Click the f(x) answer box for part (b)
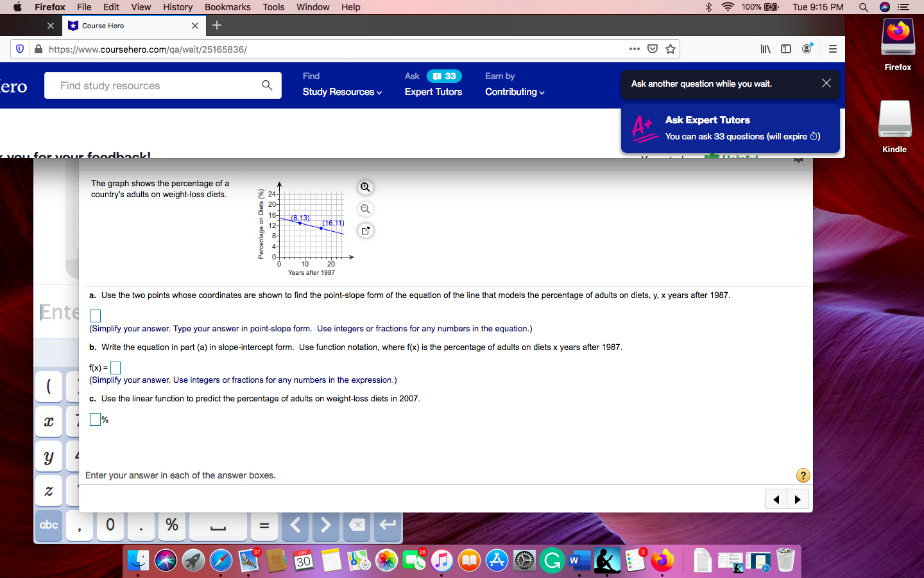The image size is (924, 578). coord(116,367)
